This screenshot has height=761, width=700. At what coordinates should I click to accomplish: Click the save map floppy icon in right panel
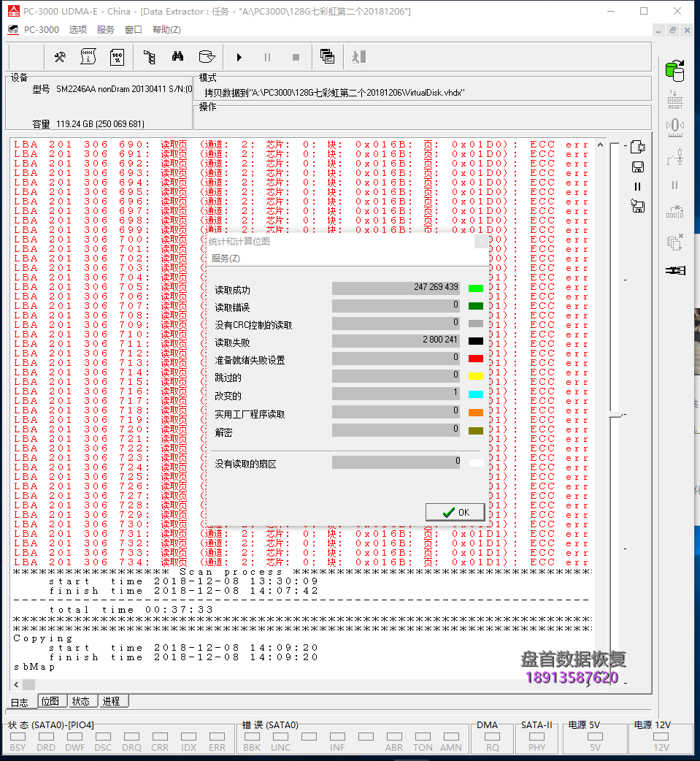pyautogui.click(x=637, y=167)
